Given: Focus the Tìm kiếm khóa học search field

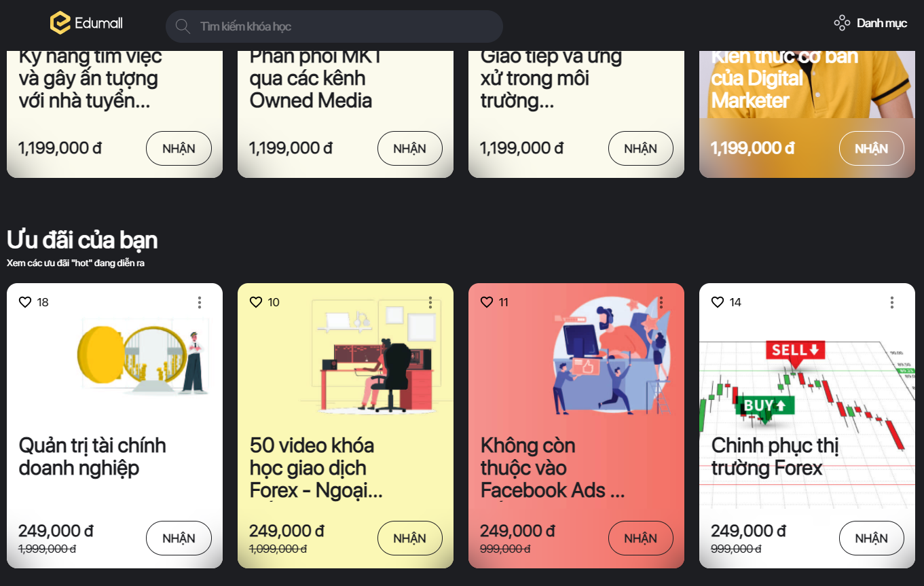Looking at the screenshot, I should click(x=334, y=26).
